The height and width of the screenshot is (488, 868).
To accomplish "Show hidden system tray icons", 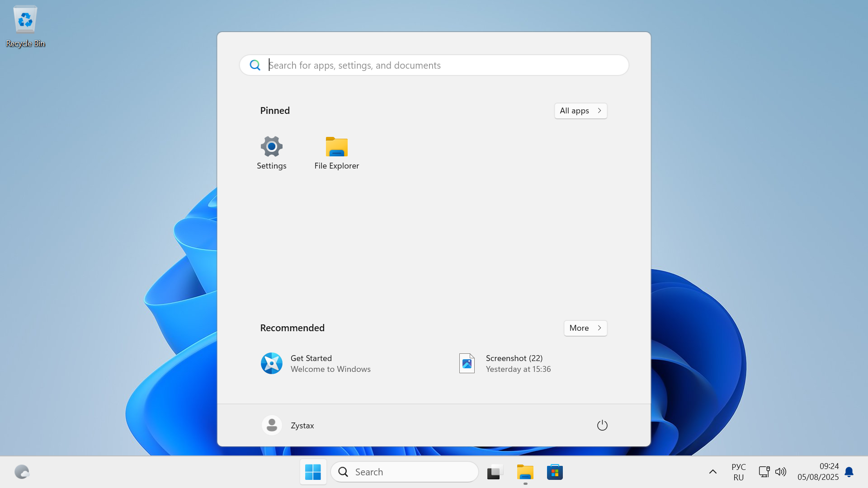I will pyautogui.click(x=712, y=472).
